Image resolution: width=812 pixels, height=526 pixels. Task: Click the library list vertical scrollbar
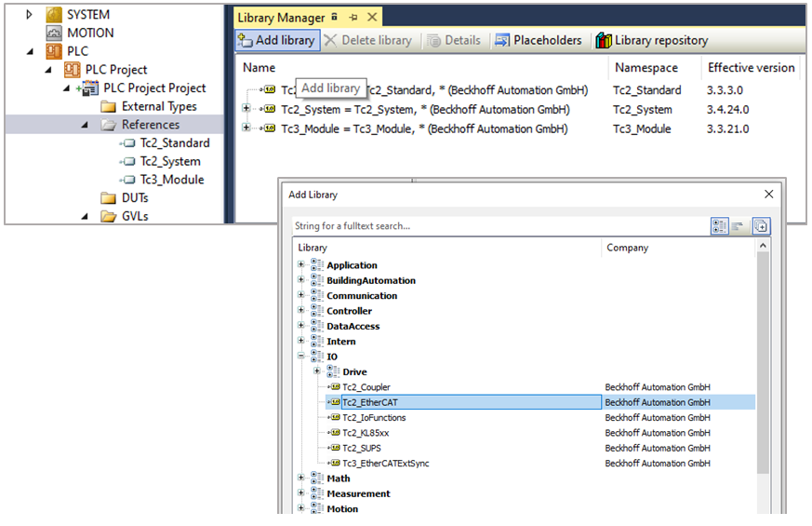point(763,363)
